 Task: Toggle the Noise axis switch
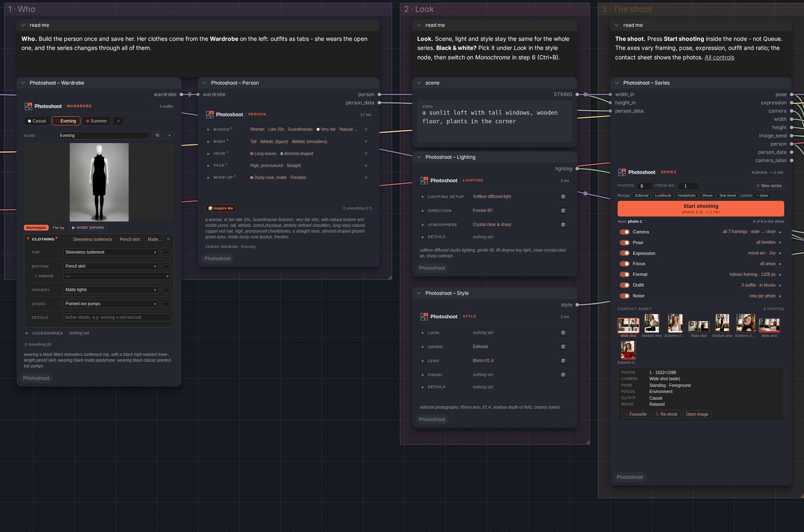pyautogui.click(x=624, y=296)
